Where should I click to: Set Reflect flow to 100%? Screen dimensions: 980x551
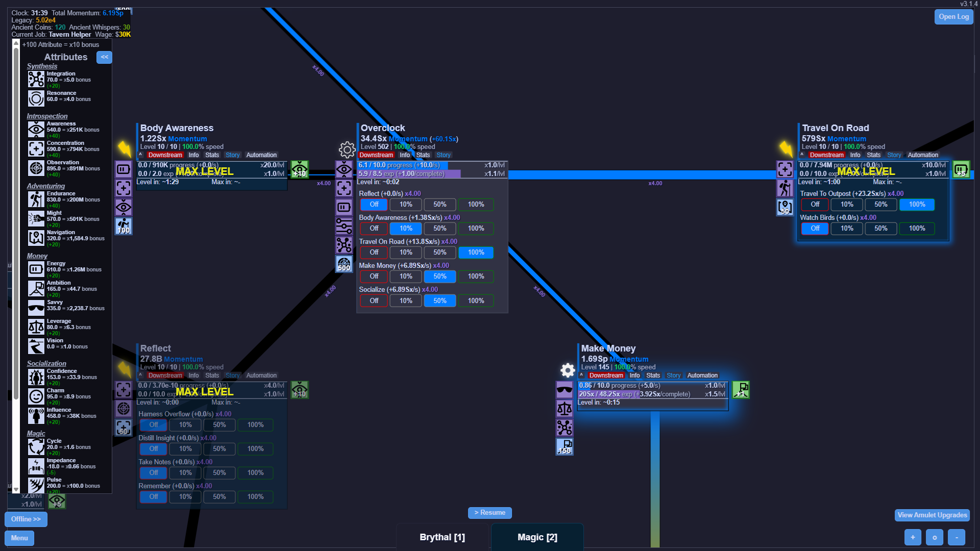click(476, 205)
